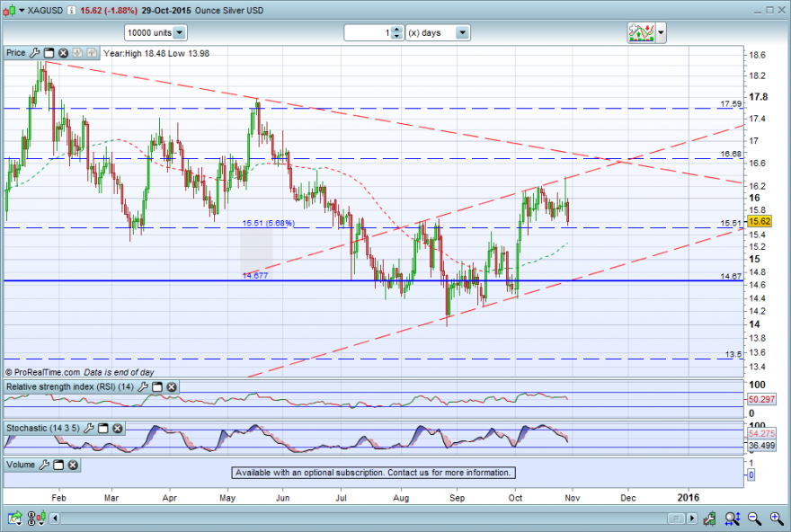Click the Stochastic (14 3 5) label
Viewport: 791px width, 532px height.
43,428
